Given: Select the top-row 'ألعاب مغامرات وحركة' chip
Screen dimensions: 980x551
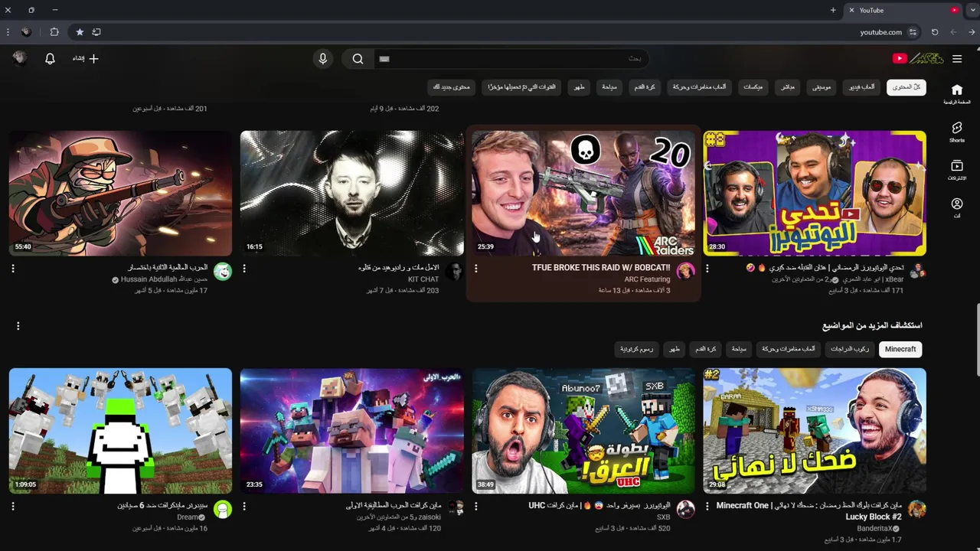Looking at the screenshot, I should (x=699, y=87).
